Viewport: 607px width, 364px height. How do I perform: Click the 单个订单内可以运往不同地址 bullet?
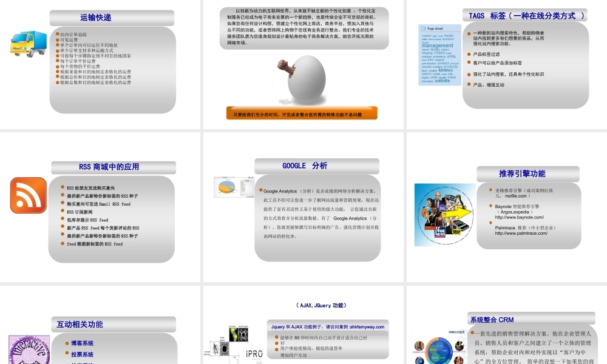89,45
